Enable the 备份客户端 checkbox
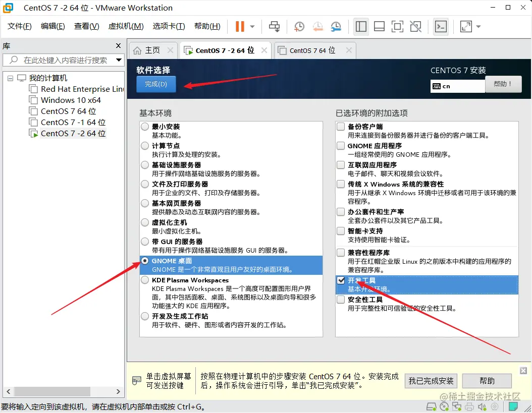The height and width of the screenshot is (413, 532). (341, 127)
